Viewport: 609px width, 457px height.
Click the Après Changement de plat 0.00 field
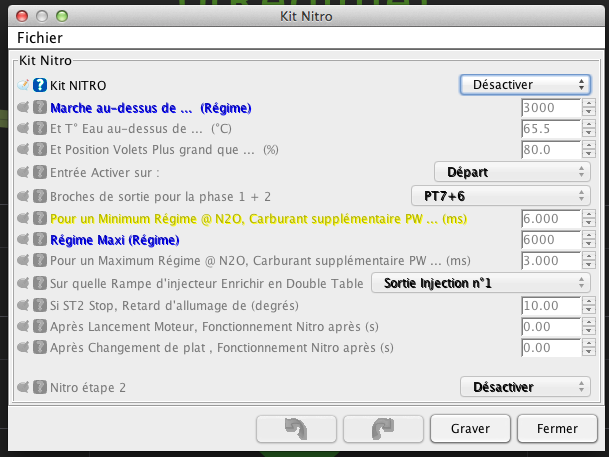coord(551,348)
